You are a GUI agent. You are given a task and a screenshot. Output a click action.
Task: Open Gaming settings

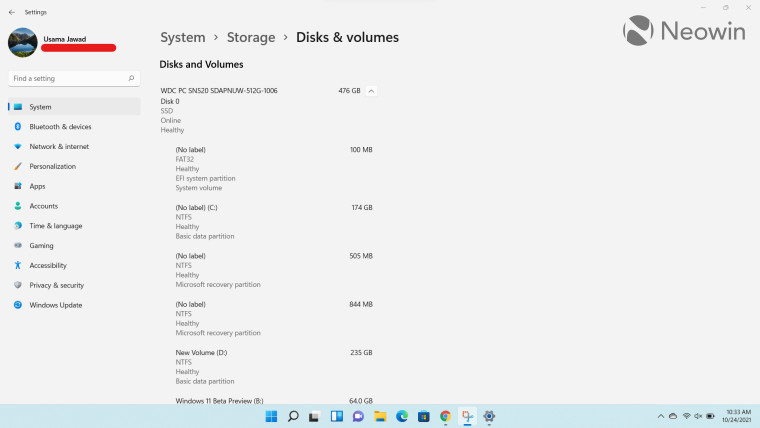[x=74, y=246]
